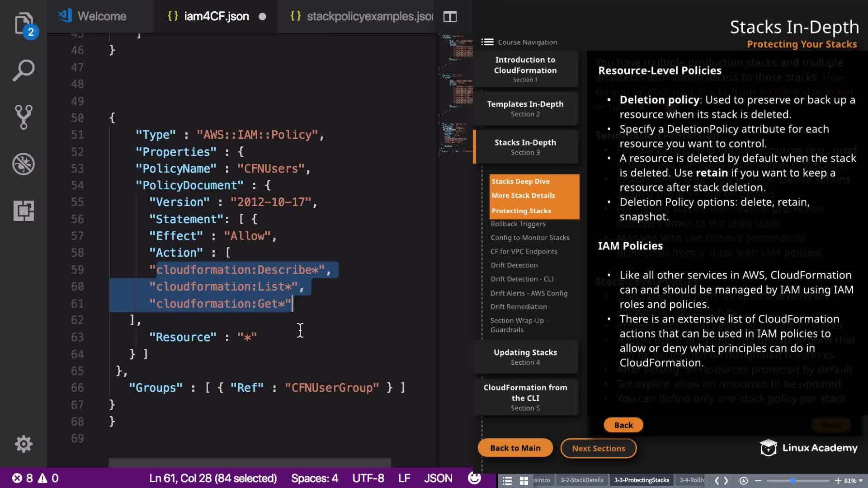Click the Back to Main button
868x488 pixels.
515,448
